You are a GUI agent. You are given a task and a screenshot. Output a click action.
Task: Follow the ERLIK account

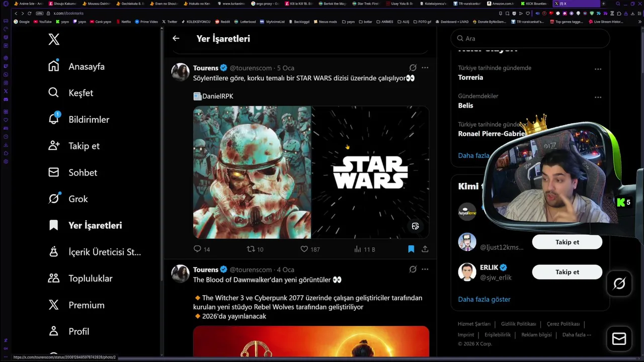point(567,272)
